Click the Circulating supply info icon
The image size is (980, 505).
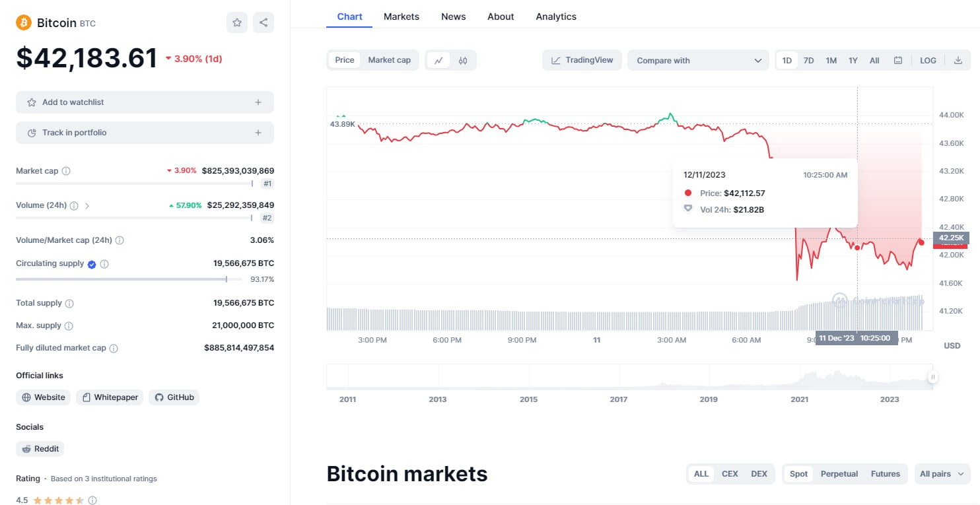tap(104, 264)
